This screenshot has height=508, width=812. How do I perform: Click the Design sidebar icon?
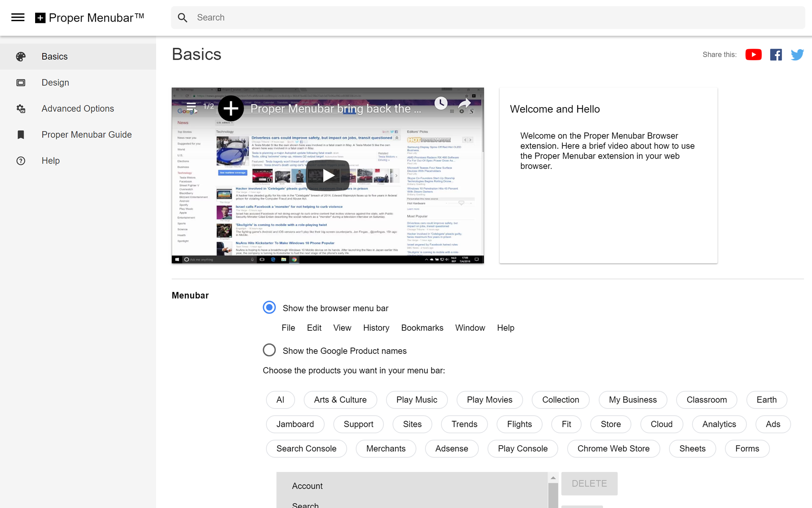pyautogui.click(x=21, y=82)
